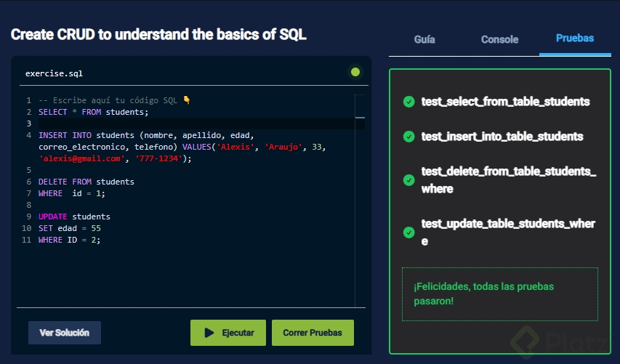
Task: Click checkmark icon beside test_update_table_students_where
Action: 408,232
